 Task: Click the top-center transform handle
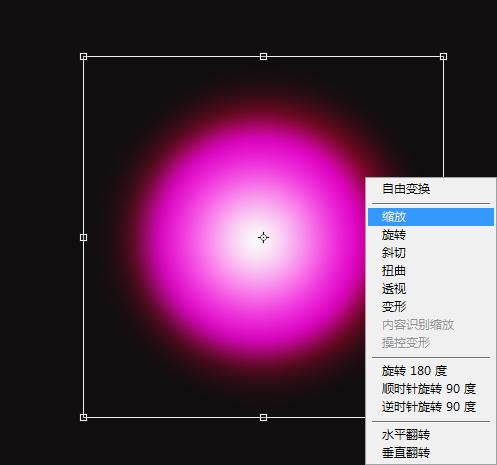click(x=263, y=57)
